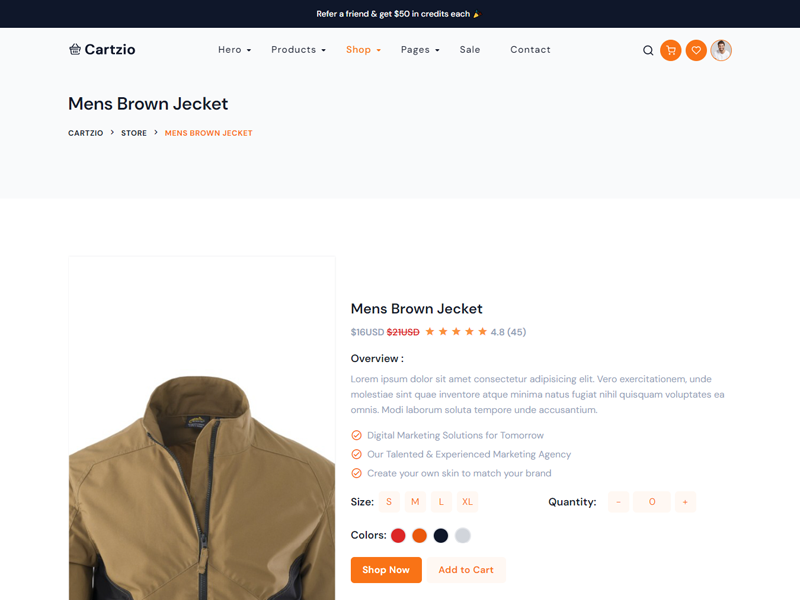This screenshot has height=600, width=800.
Task: Expand the Products dropdown menu
Action: pyautogui.click(x=298, y=49)
